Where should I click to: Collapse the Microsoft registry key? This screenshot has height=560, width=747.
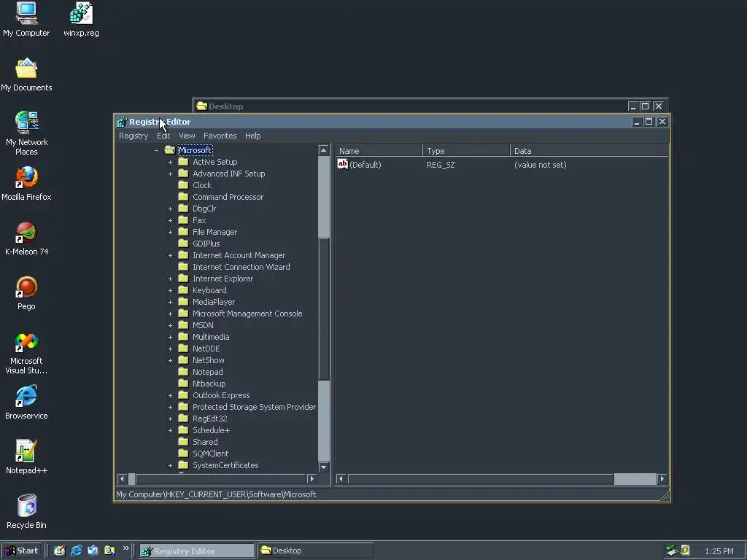pos(156,150)
